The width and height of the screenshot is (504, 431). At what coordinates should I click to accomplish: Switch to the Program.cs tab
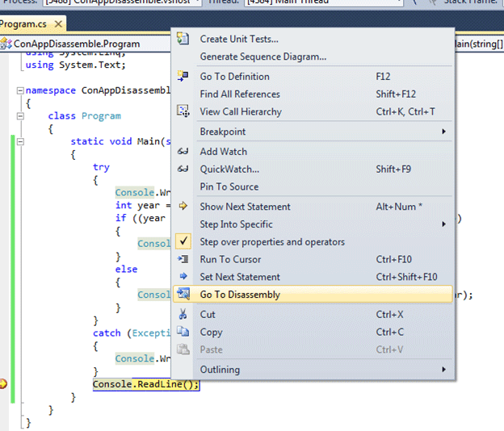23,24
